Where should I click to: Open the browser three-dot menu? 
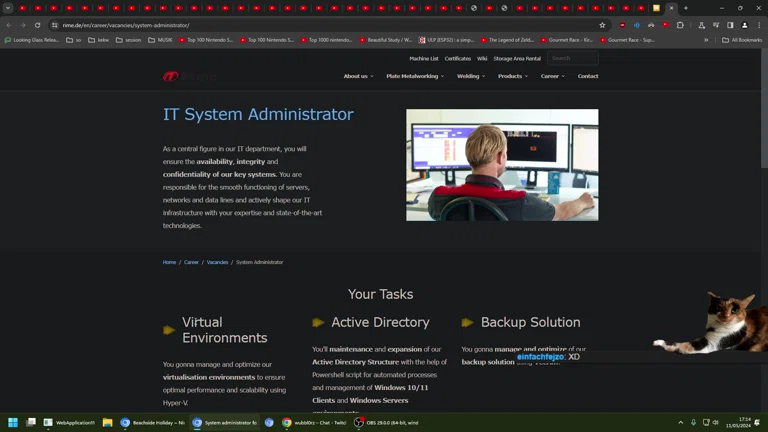758,25
